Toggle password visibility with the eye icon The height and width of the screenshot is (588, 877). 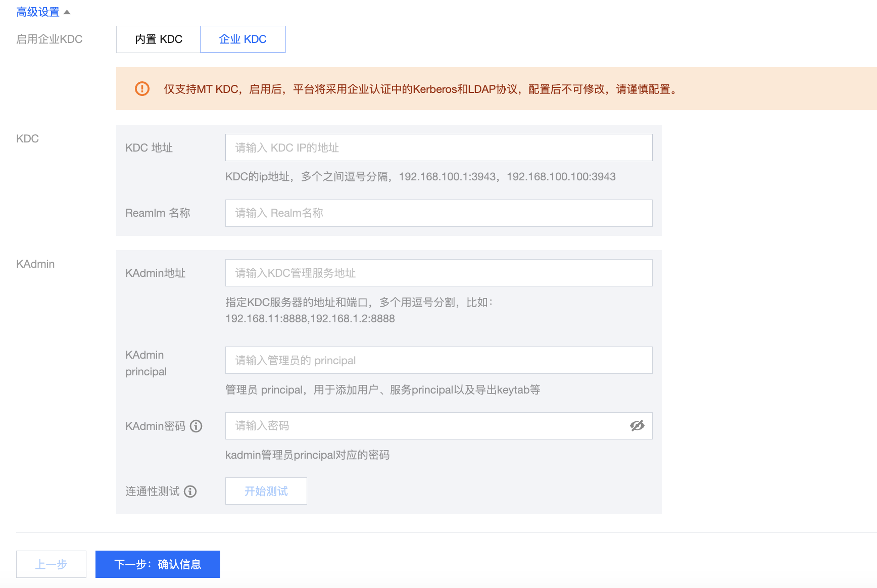(x=637, y=426)
